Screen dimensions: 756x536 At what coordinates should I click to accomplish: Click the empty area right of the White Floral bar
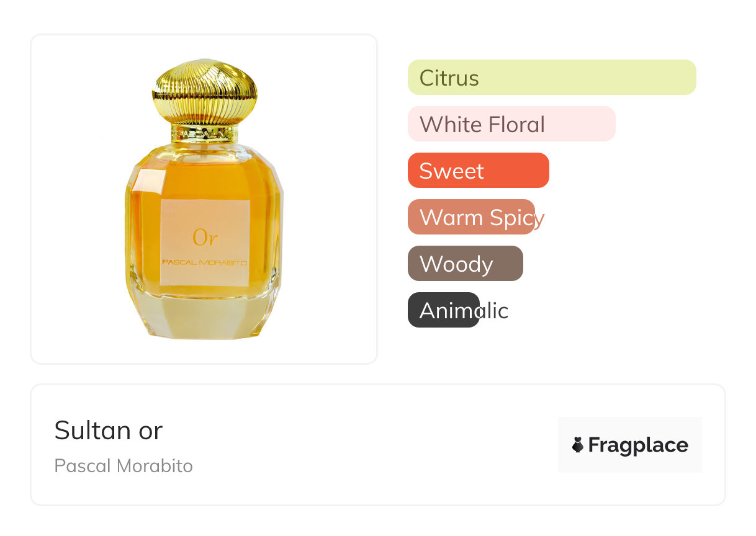[x=658, y=124]
